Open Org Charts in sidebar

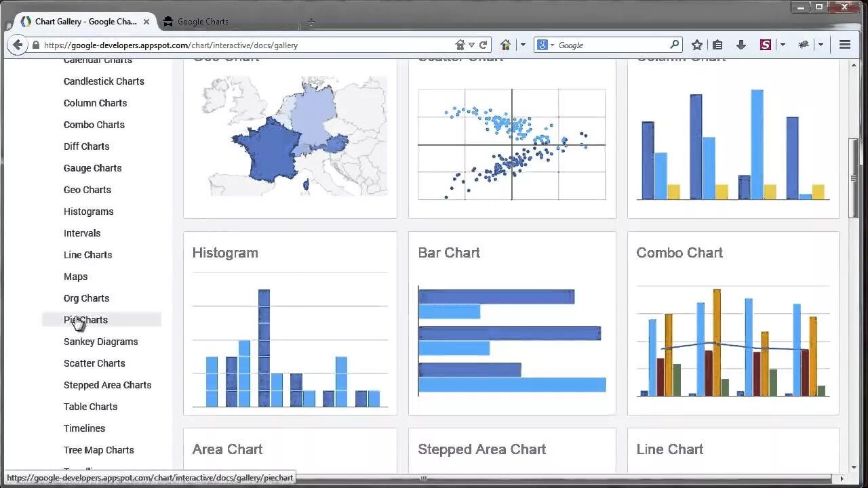[86, 298]
